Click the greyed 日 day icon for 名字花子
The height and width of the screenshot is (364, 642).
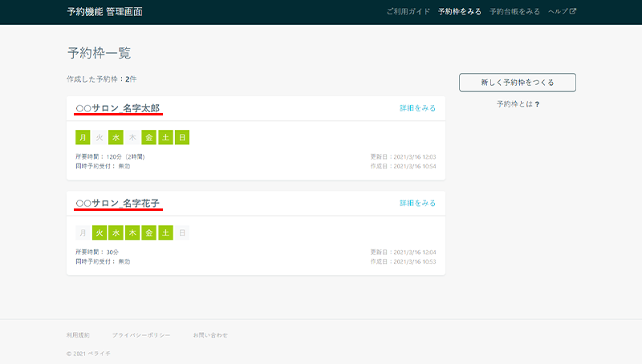(182, 233)
